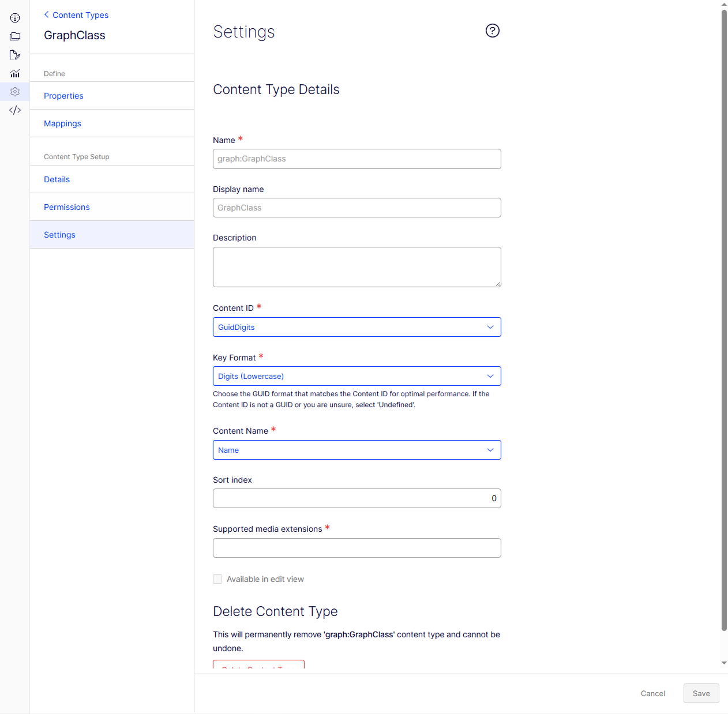Open the Key Format dropdown

tap(357, 376)
